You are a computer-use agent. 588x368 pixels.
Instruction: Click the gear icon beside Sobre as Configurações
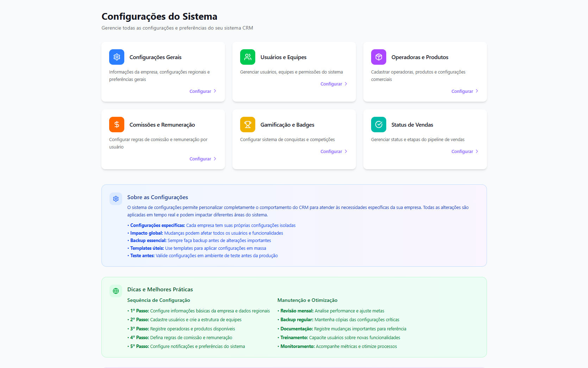coord(116,199)
